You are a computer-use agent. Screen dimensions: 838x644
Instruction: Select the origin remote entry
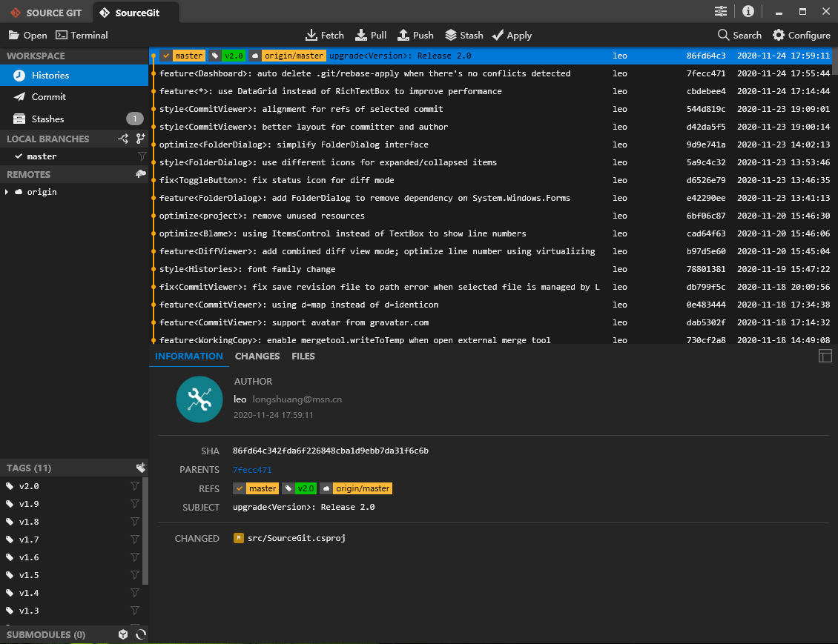pyautogui.click(x=42, y=192)
